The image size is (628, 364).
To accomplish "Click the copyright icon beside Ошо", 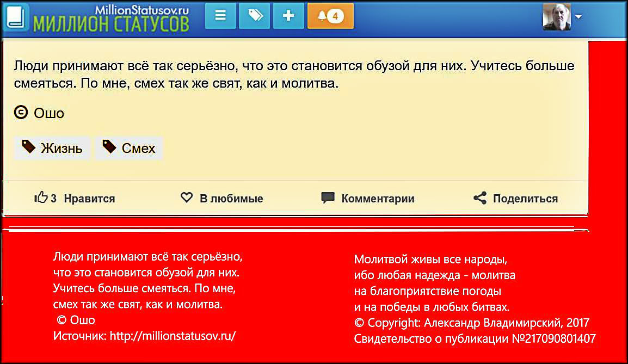I will tap(21, 112).
